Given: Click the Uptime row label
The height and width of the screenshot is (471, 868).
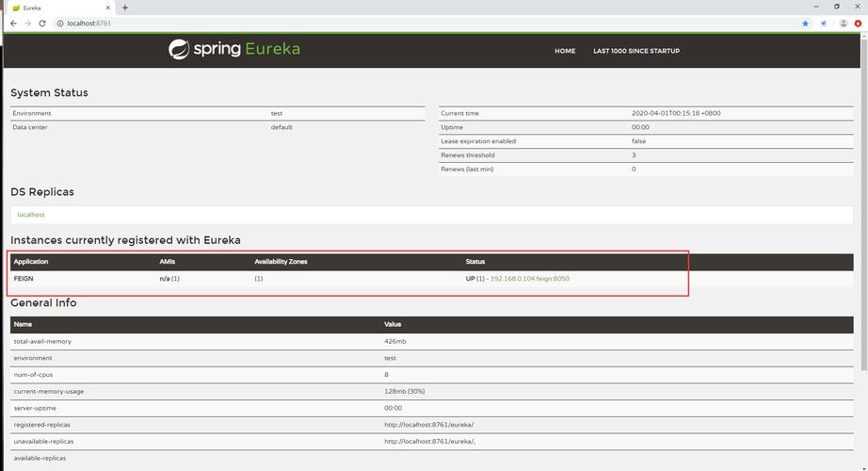Looking at the screenshot, I should click(x=452, y=127).
